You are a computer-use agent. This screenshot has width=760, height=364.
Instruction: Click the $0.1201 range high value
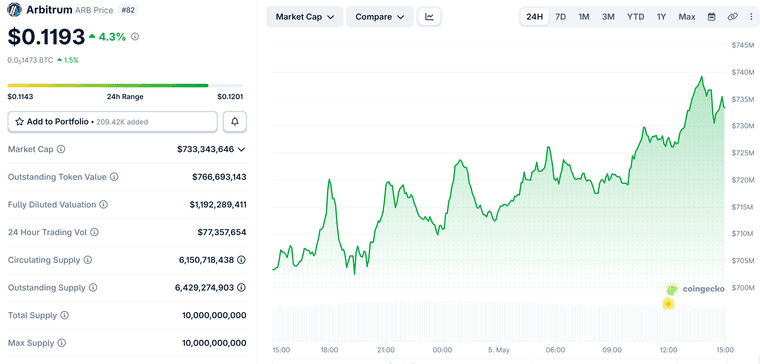click(230, 96)
